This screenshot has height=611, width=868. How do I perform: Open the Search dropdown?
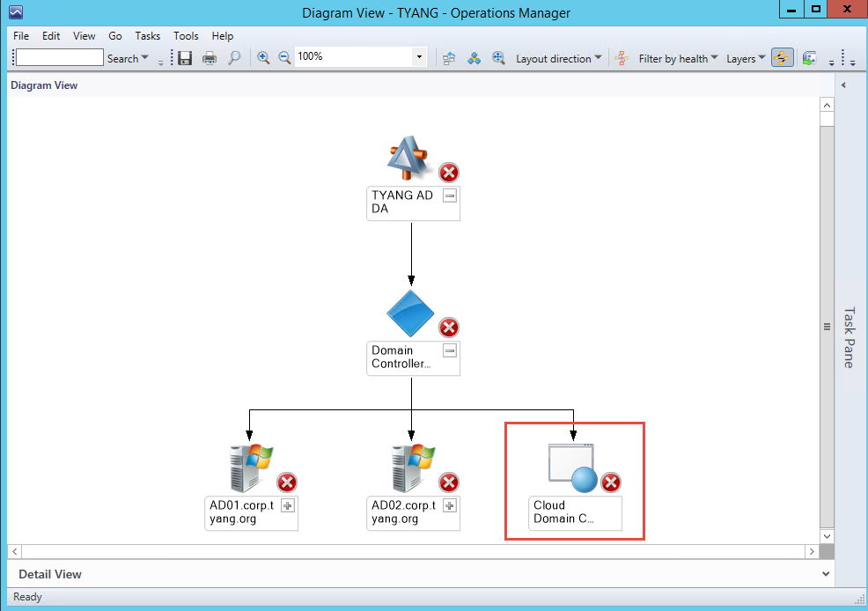(128, 58)
